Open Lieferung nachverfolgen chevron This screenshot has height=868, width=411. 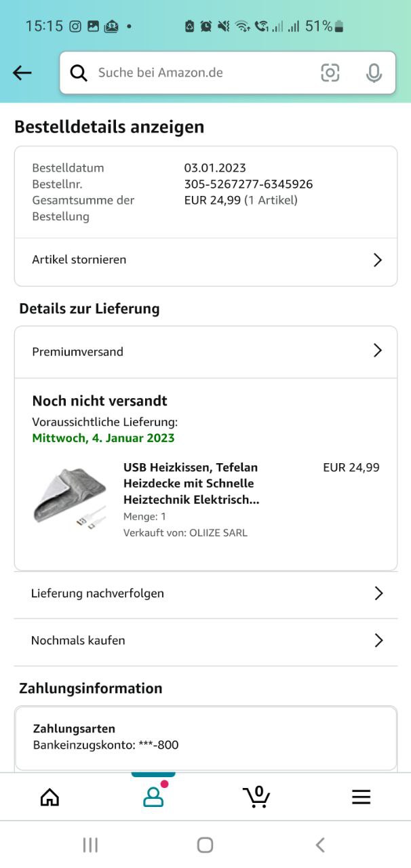[378, 593]
